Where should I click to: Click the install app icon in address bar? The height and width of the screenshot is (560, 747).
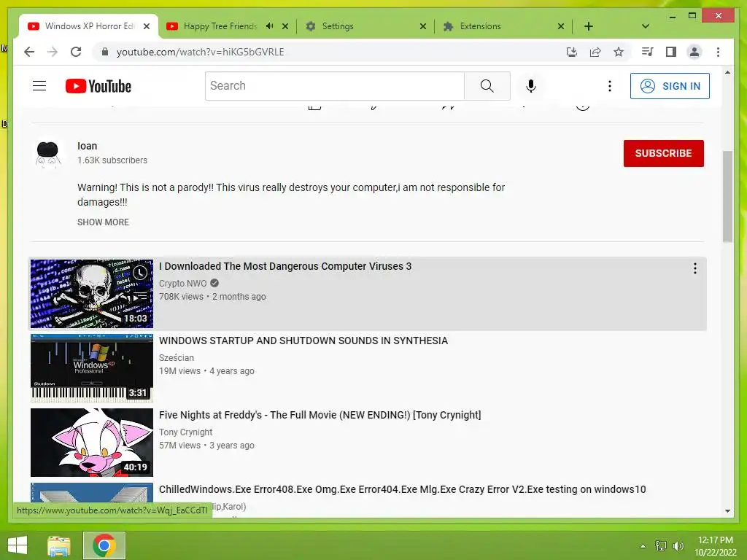(572, 52)
